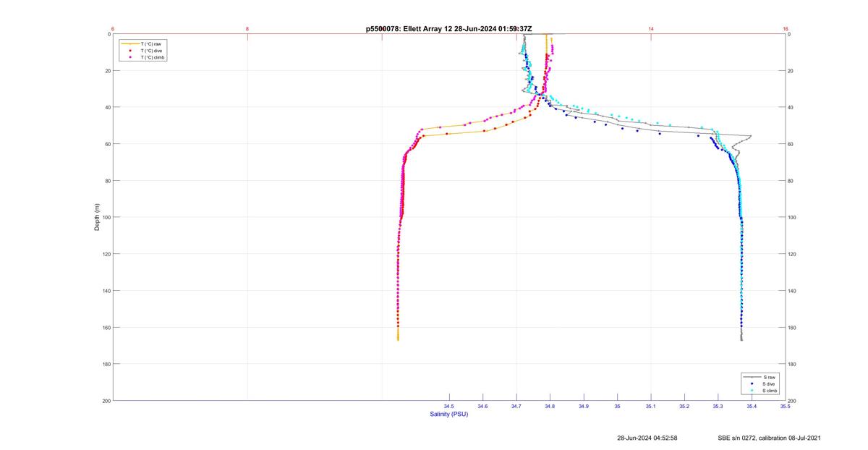Image resolution: width=868 pixels, height=450 pixels.
Task: Click salinity tick label 35
Action: point(617,407)
